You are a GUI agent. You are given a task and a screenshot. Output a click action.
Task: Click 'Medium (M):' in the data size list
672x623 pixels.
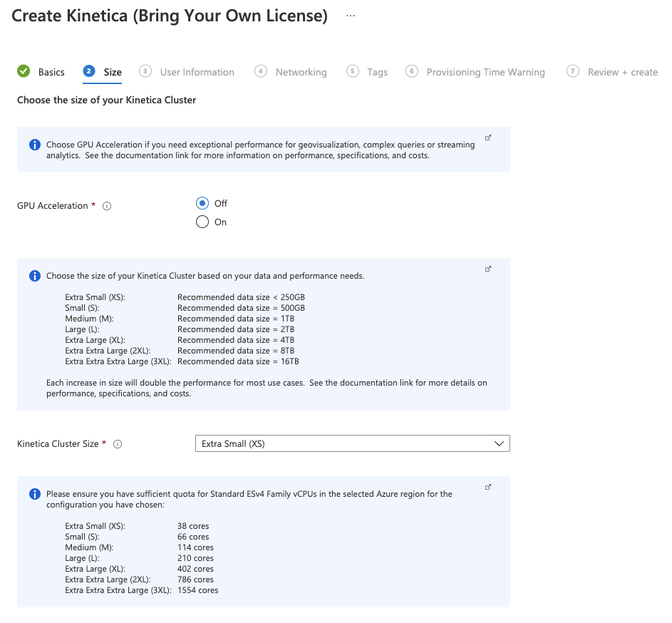[x=89, y=319]
